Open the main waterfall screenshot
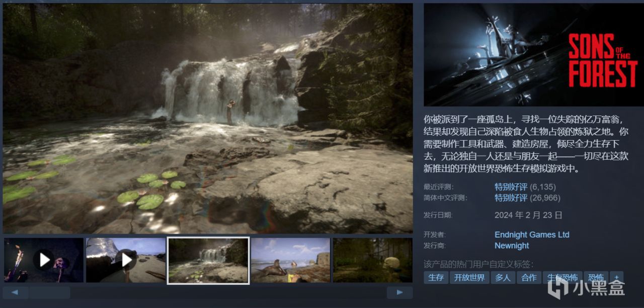This screenshot has height=308, width=644. 207,119
